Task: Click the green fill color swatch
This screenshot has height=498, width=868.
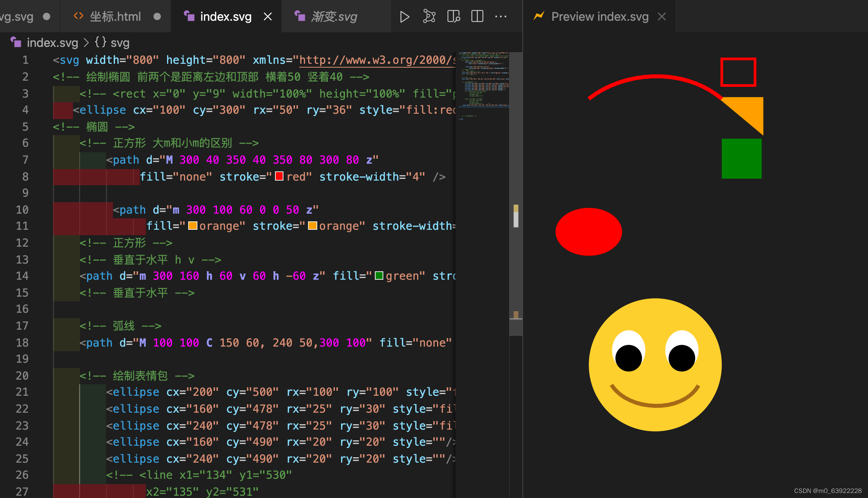Action: (379, 276)
